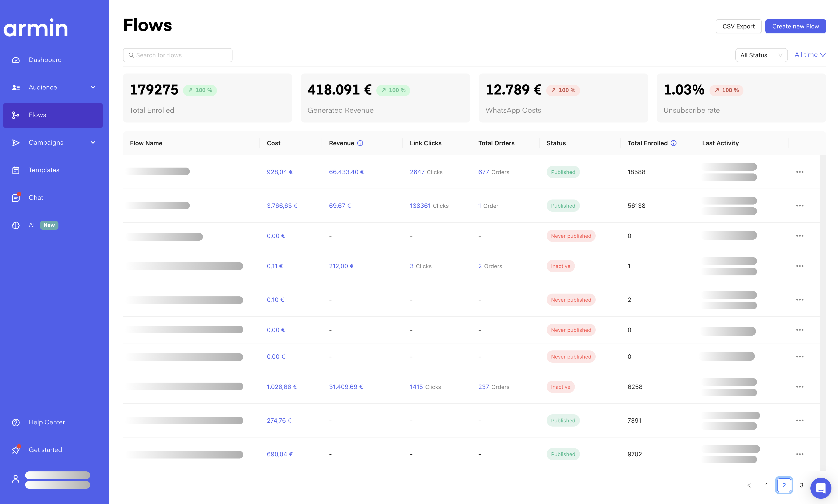Expand the Audience sidebar submenu
Viewport: 838px width, 504px height.
93,88
